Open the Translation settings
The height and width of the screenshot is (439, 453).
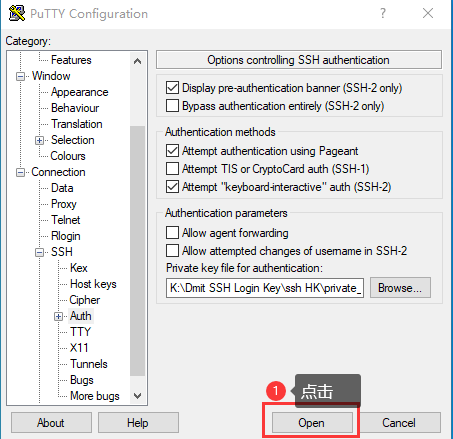77,124
